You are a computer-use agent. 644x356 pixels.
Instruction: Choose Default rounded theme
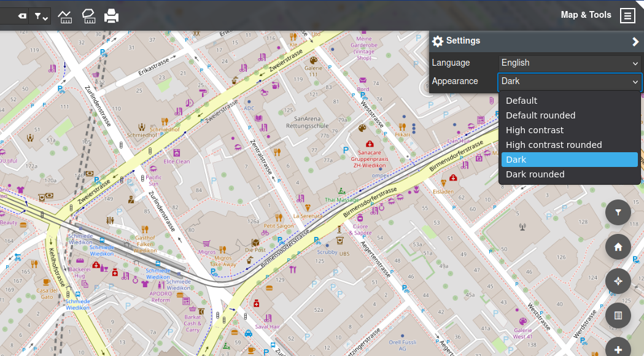pos(540,115)
